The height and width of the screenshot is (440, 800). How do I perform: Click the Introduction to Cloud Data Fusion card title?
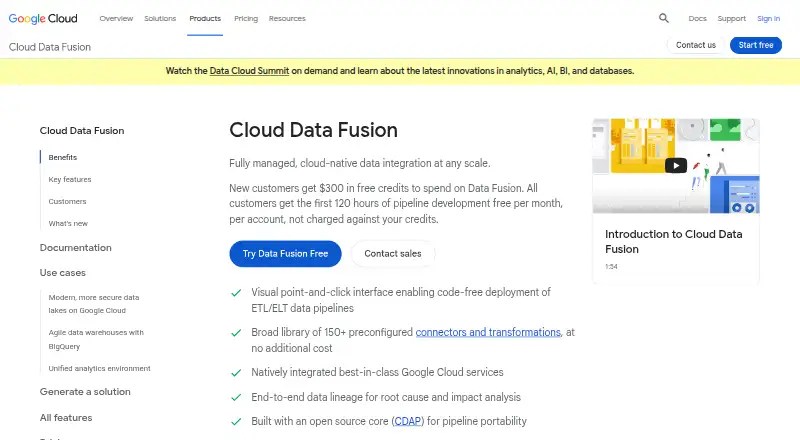[x=673, y=241]
